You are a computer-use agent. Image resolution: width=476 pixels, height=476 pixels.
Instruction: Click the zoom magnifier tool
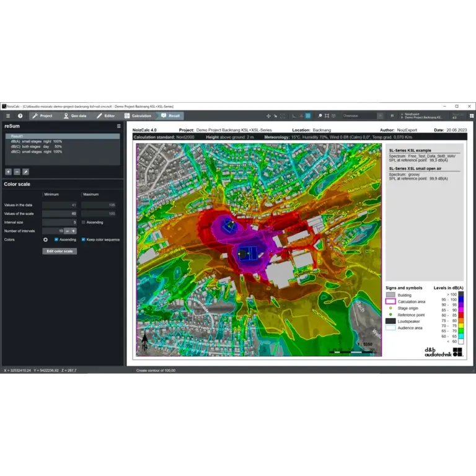point(320,116)
